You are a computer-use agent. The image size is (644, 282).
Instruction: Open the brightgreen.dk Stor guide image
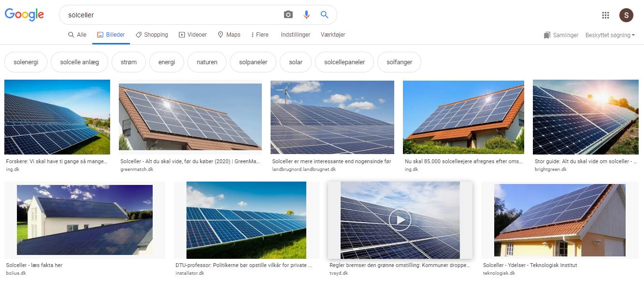(586, 117)
